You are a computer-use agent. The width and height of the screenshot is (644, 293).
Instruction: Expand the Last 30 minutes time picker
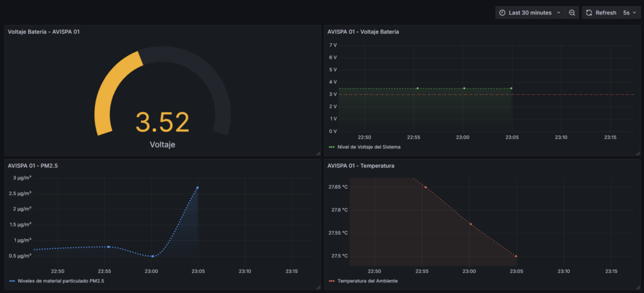531,13
